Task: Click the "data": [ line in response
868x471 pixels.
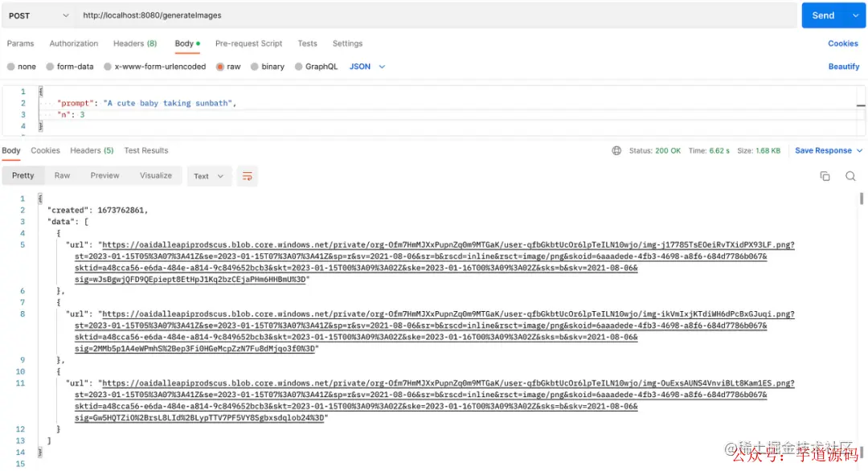Action: point(68,221)
